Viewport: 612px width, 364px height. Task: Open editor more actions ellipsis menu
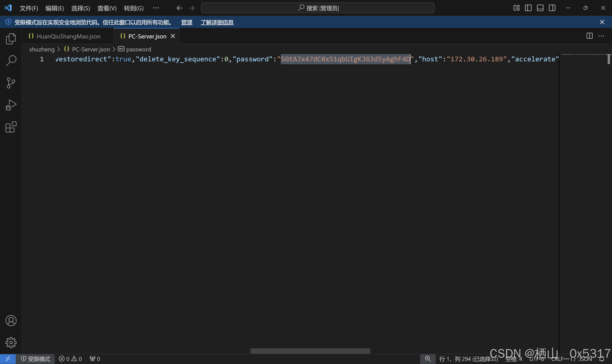[x=601, y=36]
